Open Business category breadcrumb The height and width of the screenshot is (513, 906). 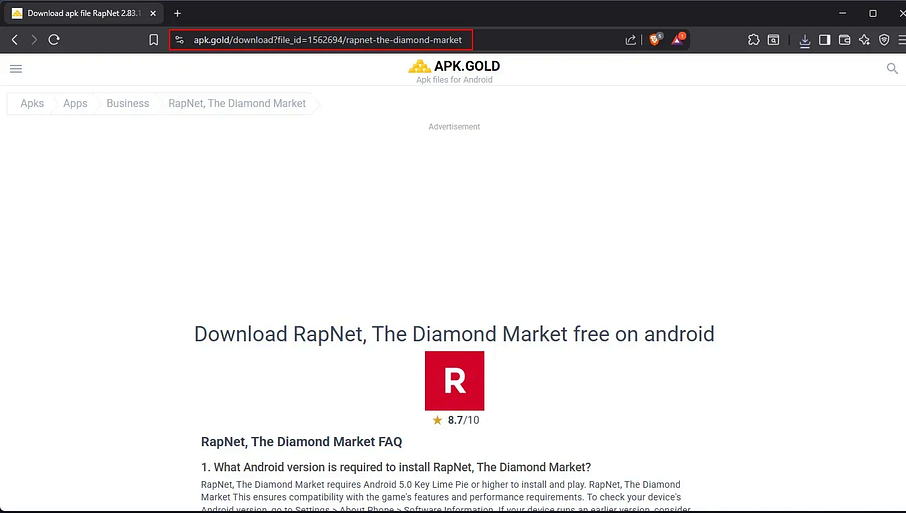coord(128,103)
